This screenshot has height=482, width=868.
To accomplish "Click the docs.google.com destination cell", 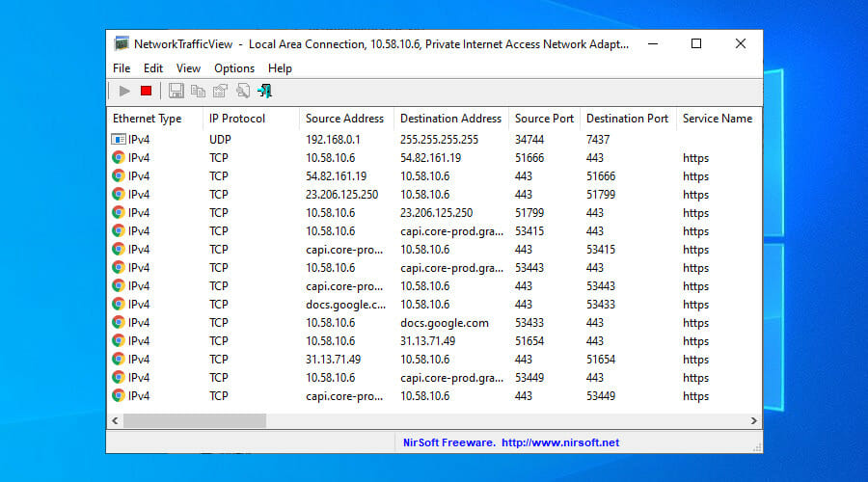I will [445, 323].
